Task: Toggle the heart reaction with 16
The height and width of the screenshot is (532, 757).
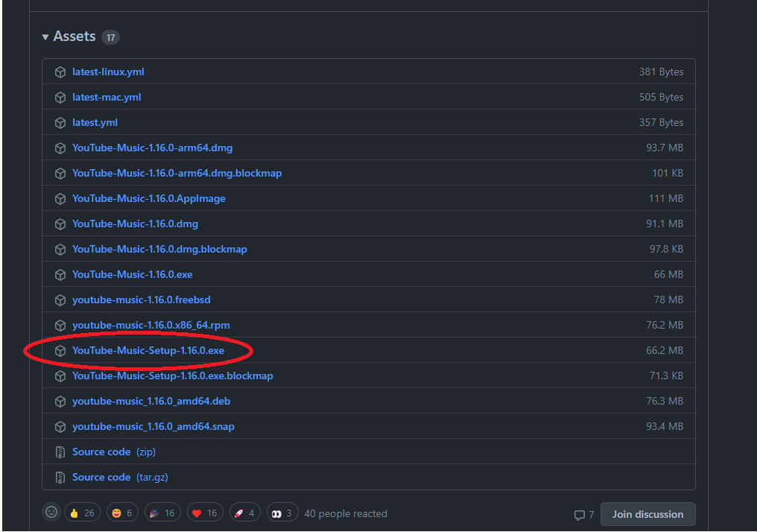Action: pos(205,513)
